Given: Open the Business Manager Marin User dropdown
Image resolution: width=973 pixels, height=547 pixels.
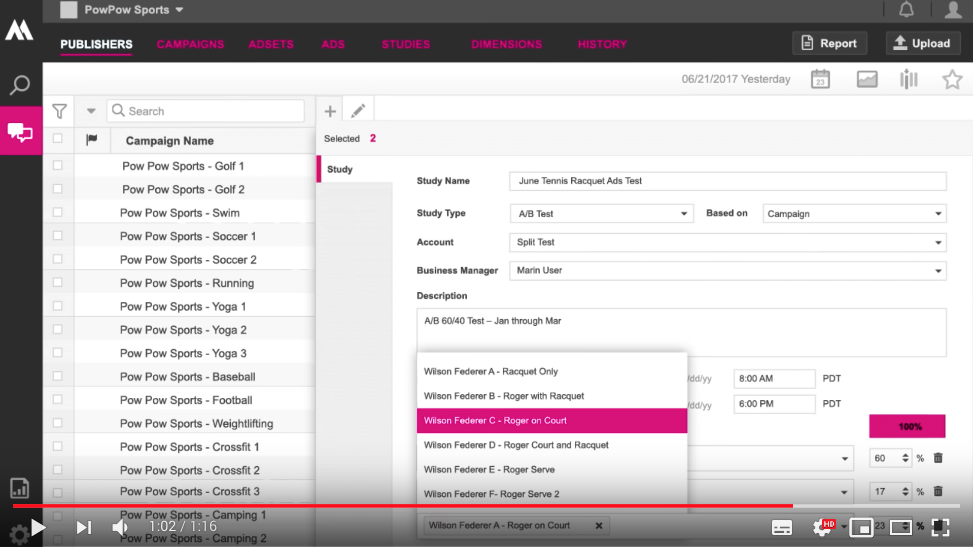Looking at the screenshot, I should tap(728, 271).
